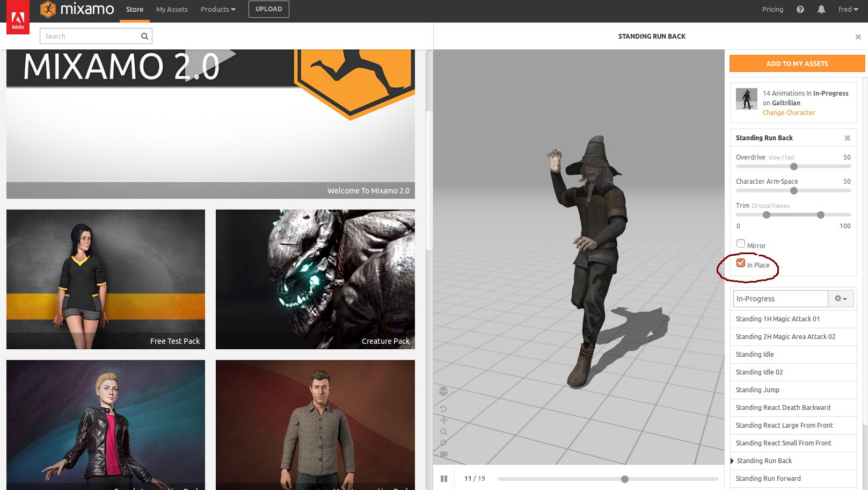The height and width of the screenshot is (490, 868).
Task: Open the blonde female character pack card
Action: (x=106, y=425)
